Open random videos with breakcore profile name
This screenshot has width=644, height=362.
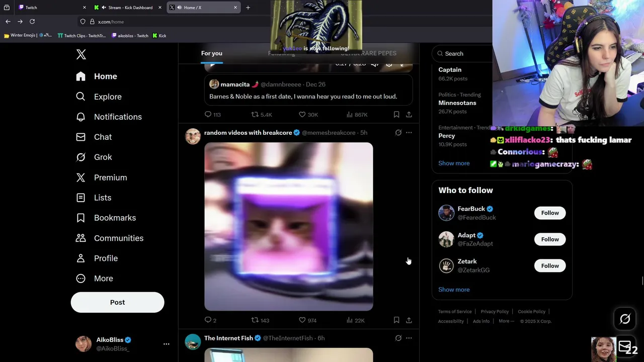click(248, 133)
